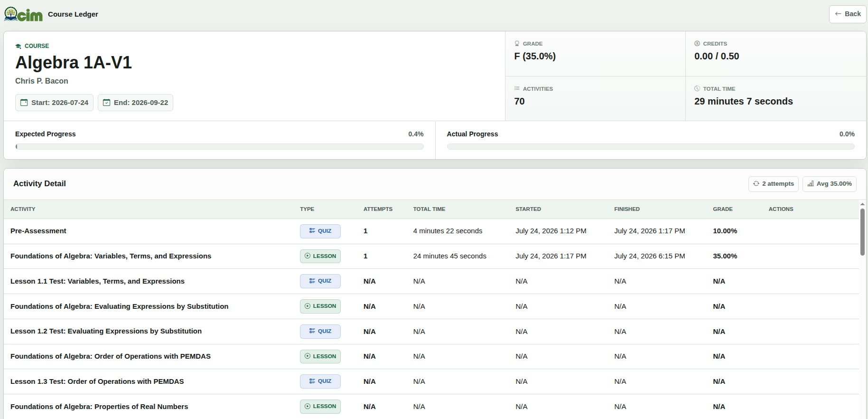Click the July 24, 2026 6:15 PM finished cell

650,256
